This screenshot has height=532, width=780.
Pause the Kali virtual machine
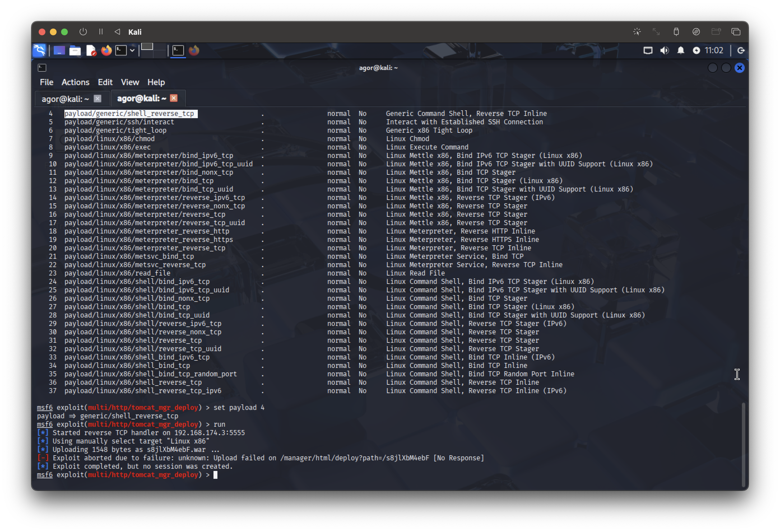[x=101, y=32]
